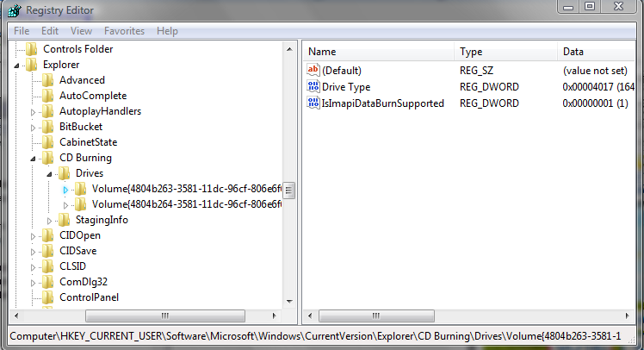
Task: Open the View menu
Action: 81,31
